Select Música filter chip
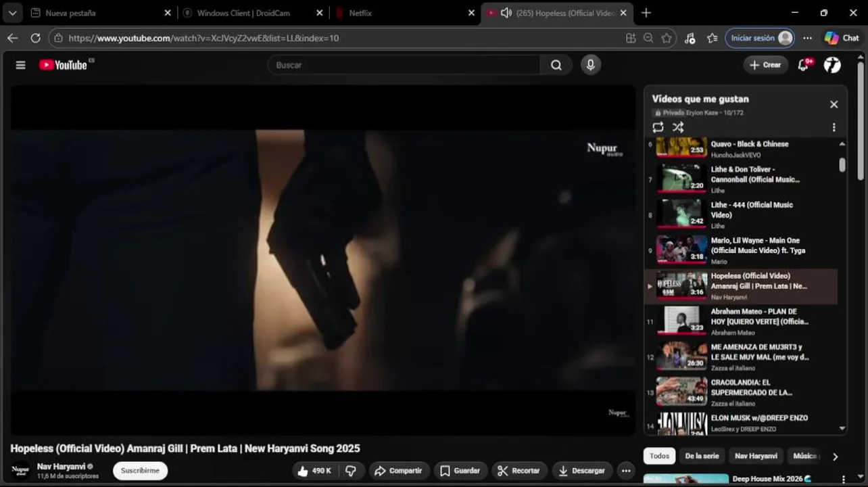 click(804, 456)
